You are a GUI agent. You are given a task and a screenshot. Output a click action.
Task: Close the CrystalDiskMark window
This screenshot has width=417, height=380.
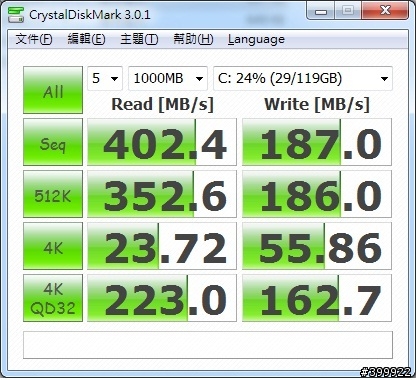pos(385,11)
